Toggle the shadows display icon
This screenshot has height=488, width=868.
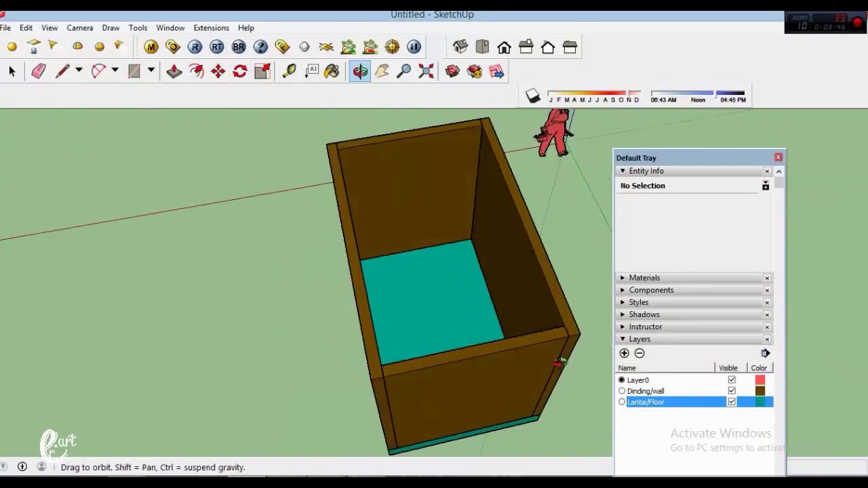pos(533,97)
